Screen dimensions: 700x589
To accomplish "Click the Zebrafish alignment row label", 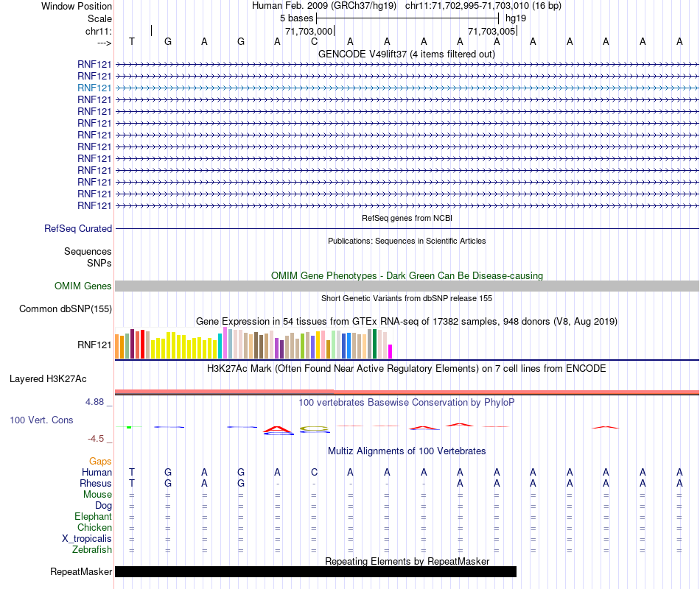I will pos(92,550).
